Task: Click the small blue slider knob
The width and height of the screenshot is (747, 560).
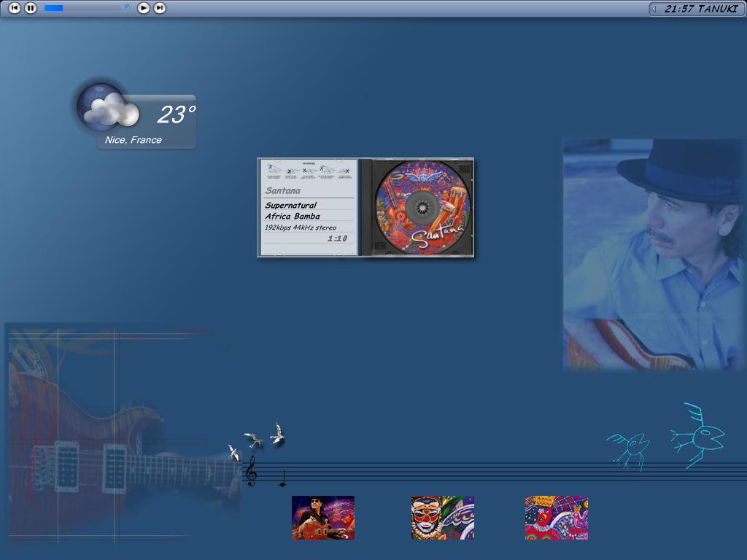Action: click(x=127, y=7)
